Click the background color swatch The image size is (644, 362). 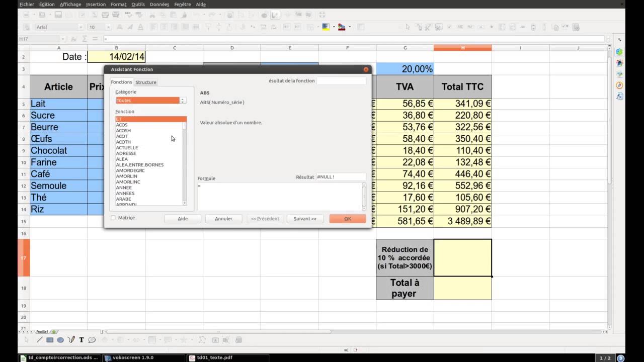pyautogui.click(x=326, y=27)
